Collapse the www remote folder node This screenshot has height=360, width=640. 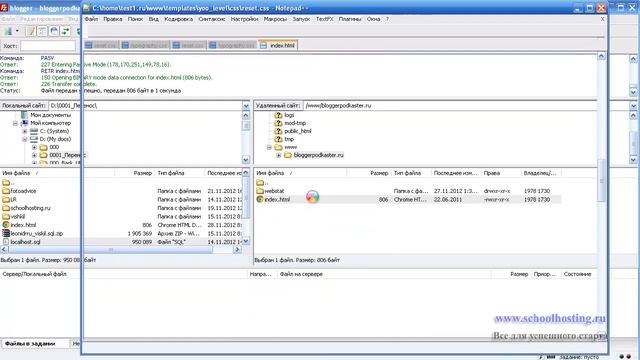(269, 147)
